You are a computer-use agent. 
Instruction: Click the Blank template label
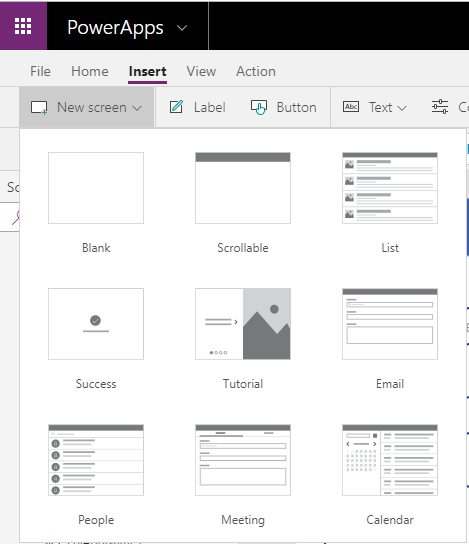coord(96,248)
